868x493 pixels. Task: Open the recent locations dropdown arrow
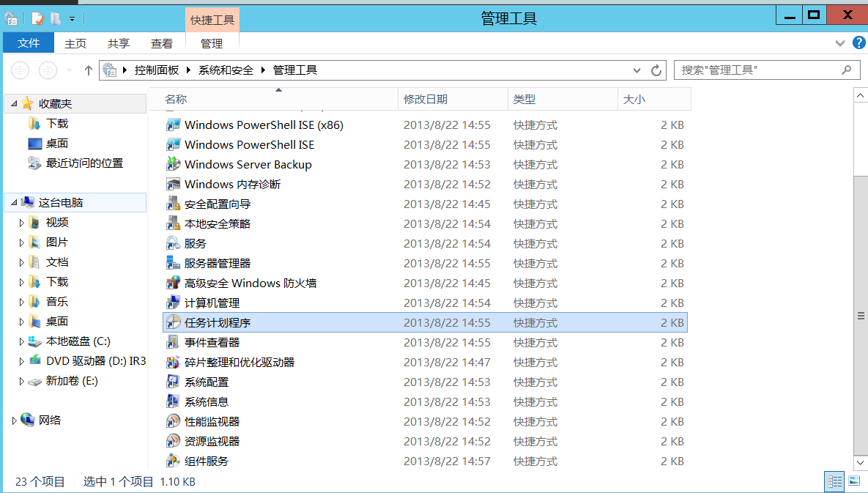tap(69, 70)
